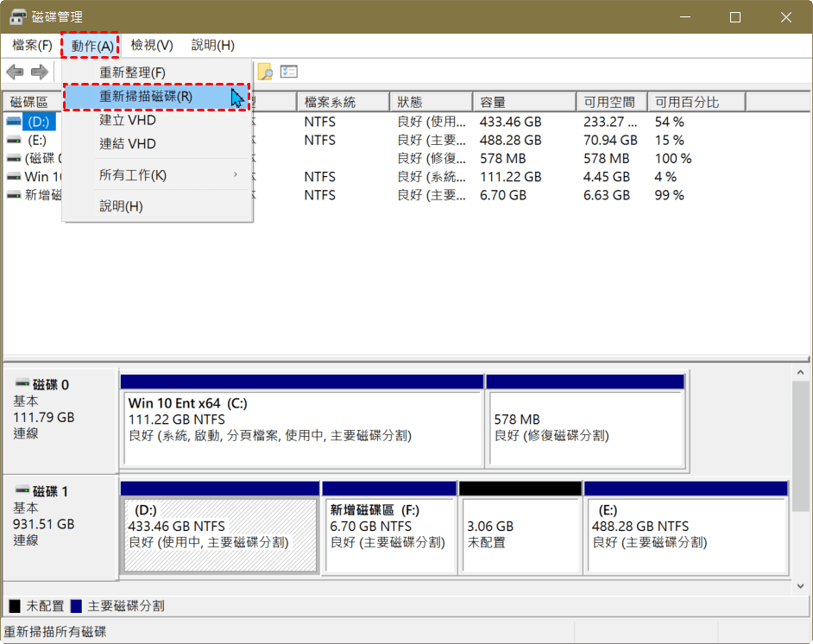Screen dimensions: 813x644
Task: Sort by the 檔案系統 column header
Action: click(343, 102)
